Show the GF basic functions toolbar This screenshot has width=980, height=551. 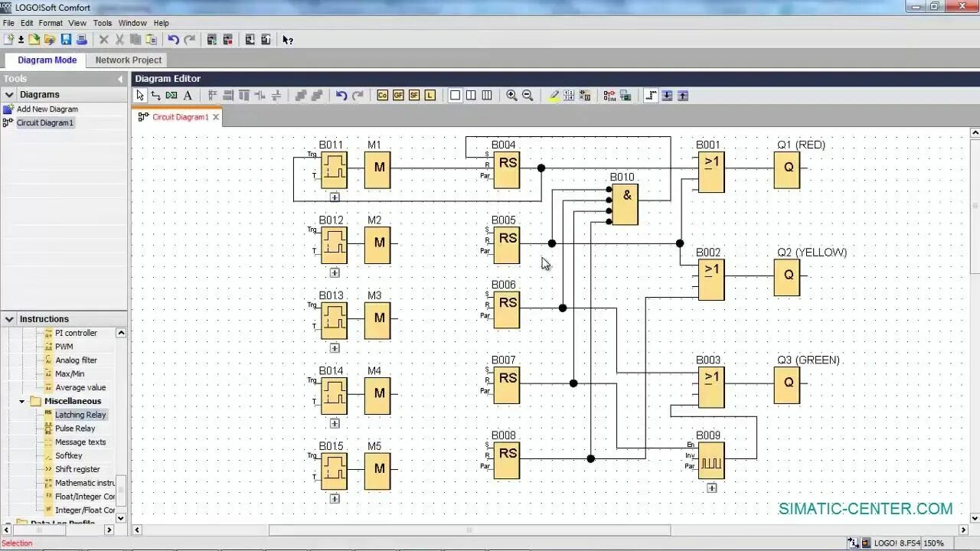click(398, 96)
